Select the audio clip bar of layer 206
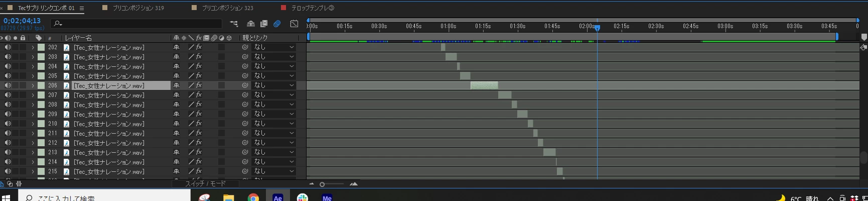Viewport: 868px width, 201px height. 484,85
